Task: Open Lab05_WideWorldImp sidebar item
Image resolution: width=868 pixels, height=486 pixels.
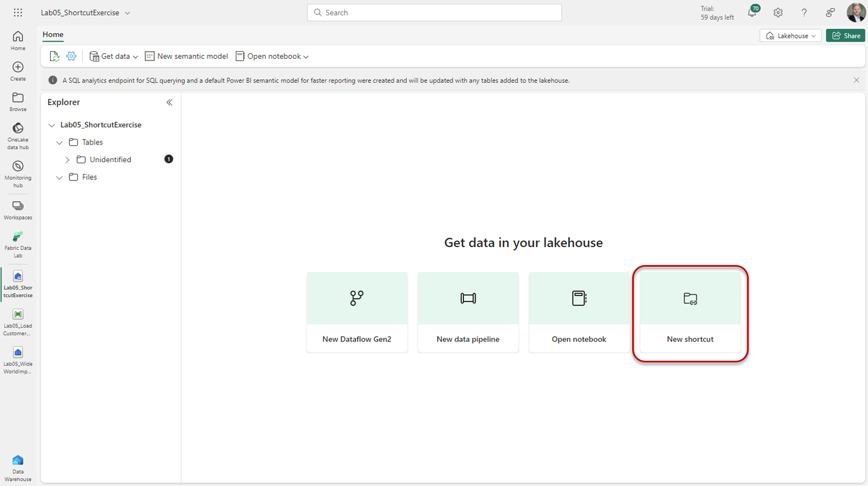Action: [18, 361]
